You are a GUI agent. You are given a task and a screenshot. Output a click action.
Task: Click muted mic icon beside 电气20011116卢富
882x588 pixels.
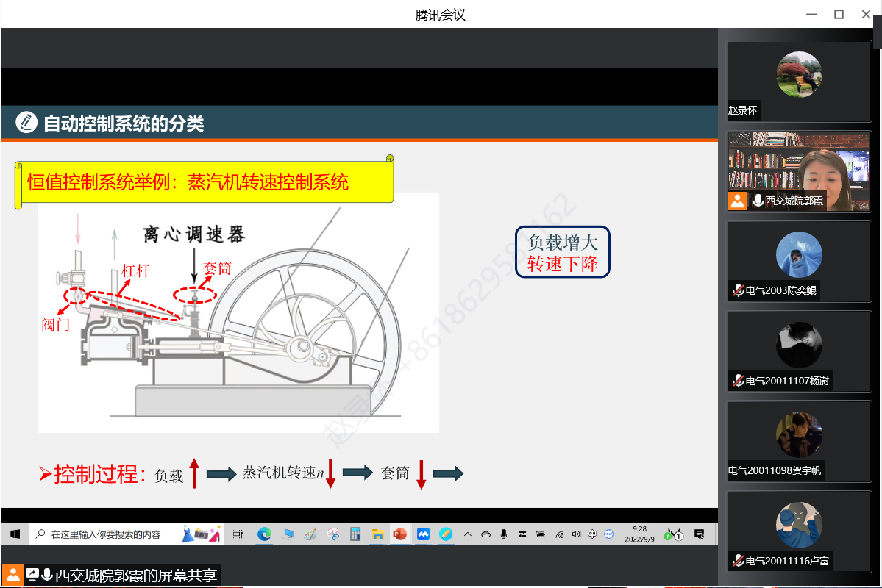tap(738, 561)
